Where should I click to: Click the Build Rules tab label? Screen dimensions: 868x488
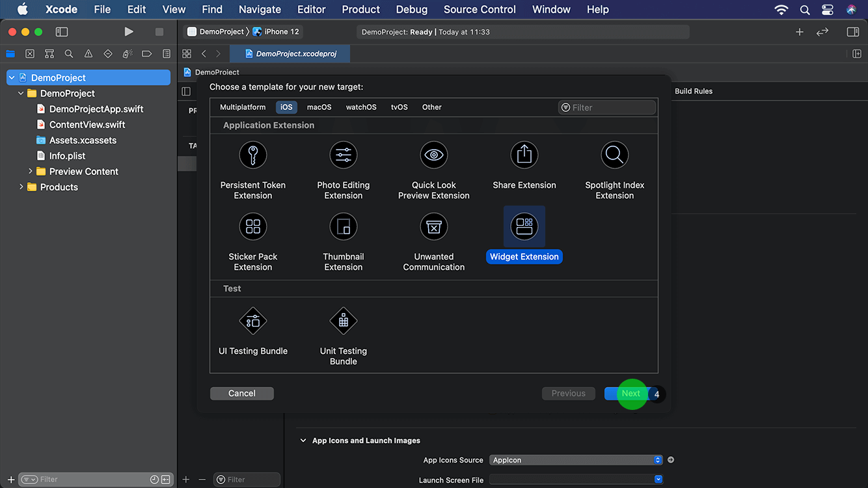[694, 91]
